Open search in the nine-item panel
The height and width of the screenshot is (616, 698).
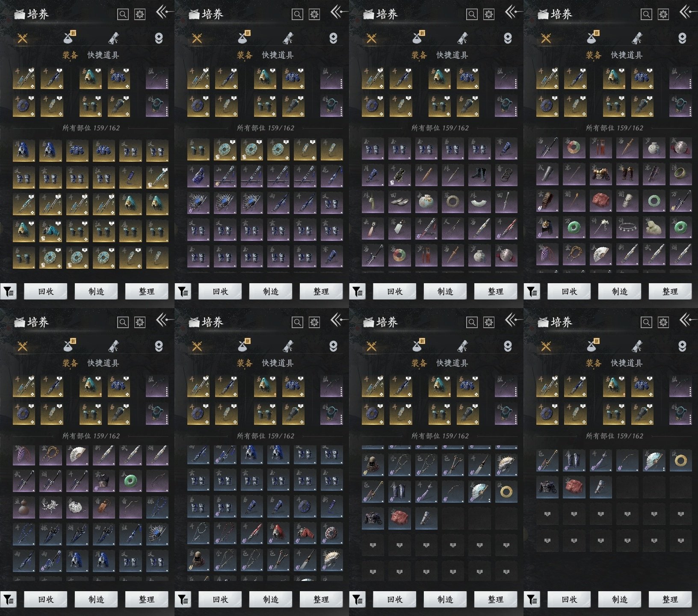[x=646, y=322]
